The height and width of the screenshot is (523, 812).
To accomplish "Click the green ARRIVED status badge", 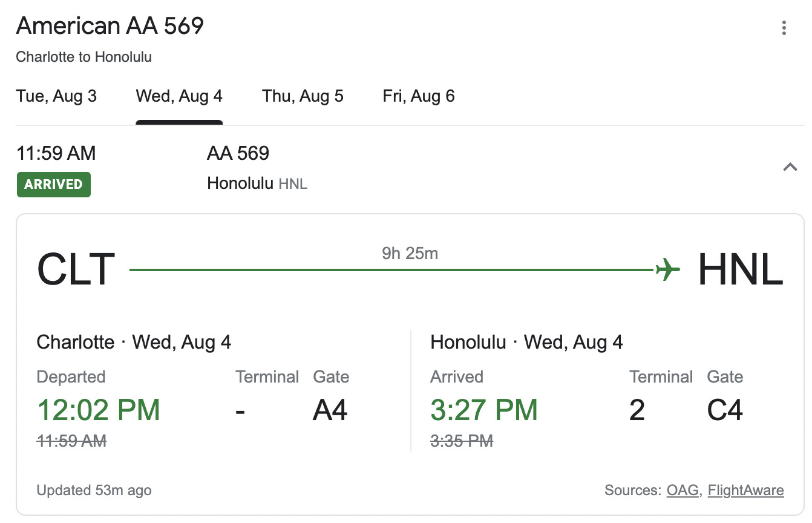I will coord(53,185).
